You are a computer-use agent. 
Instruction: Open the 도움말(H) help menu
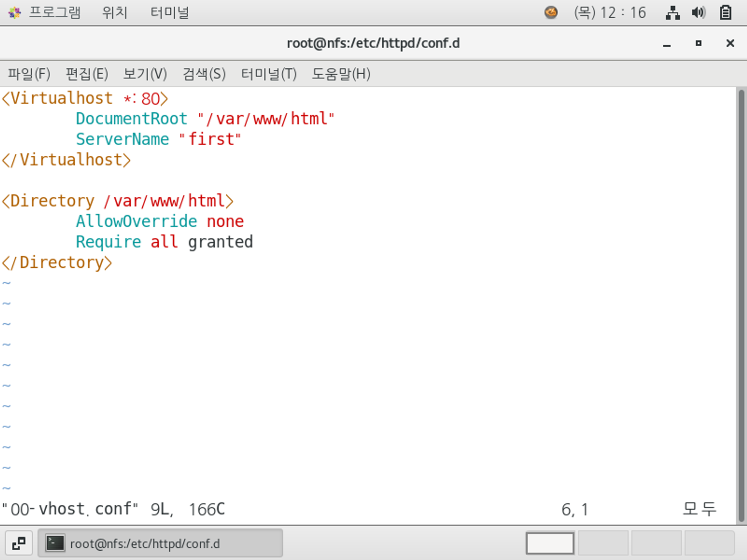point(341,74)
